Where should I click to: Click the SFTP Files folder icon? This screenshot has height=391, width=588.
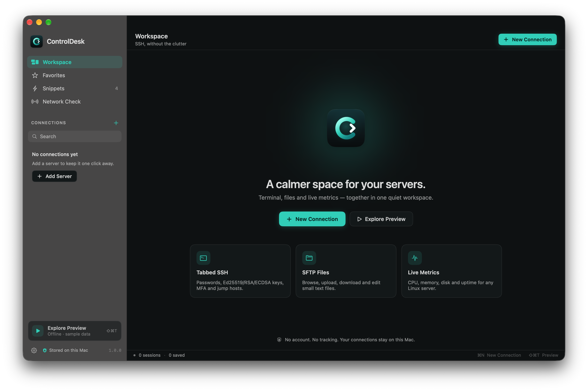point(309,258)
